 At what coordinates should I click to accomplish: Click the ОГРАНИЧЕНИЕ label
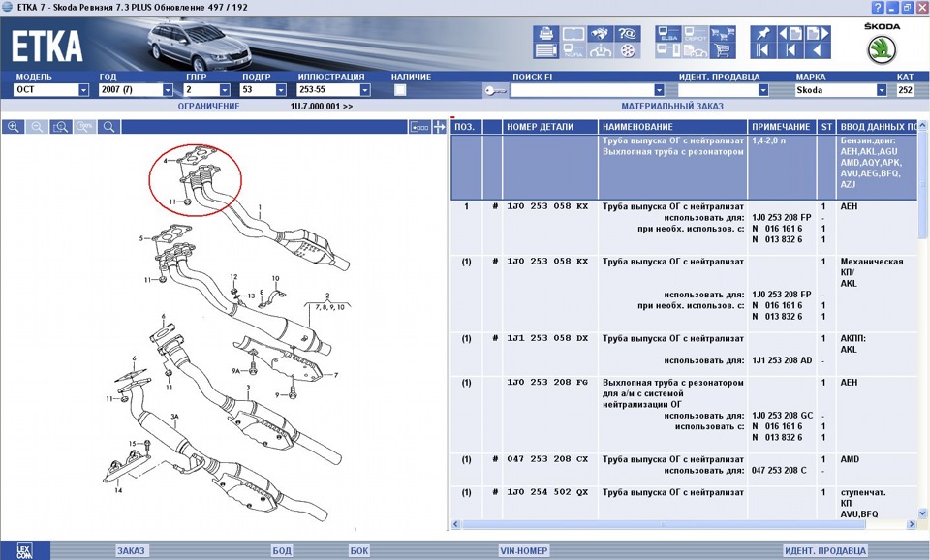(x=209, y=107)
